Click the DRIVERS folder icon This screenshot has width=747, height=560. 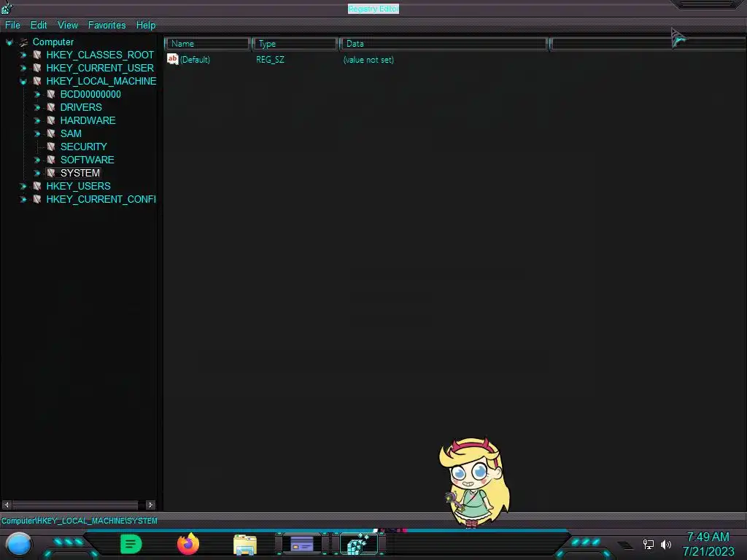pos(51,108)
